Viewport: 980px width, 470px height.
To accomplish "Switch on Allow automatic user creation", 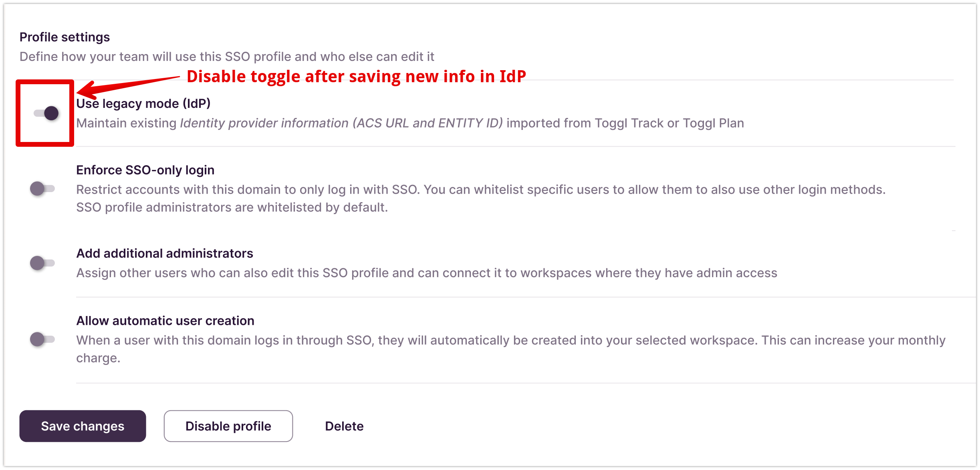I will tap(42, 339).
